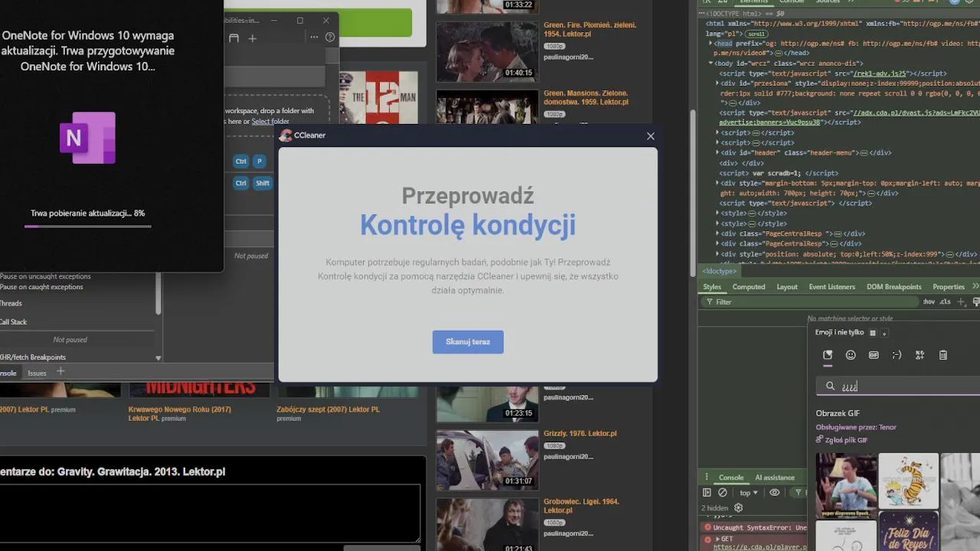This screenshot has width=980, height=551.
Task: Switch to the Computed tab
Action: coord(749,287)
